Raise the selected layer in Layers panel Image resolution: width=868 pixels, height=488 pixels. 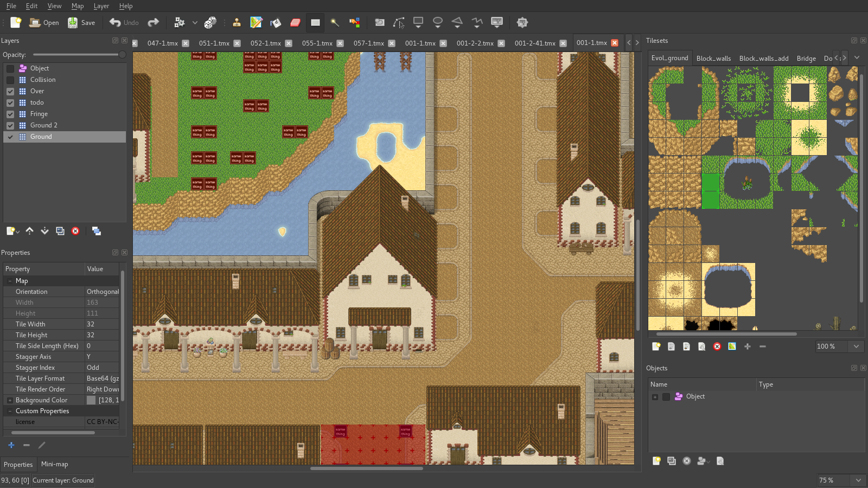point(29,231)
